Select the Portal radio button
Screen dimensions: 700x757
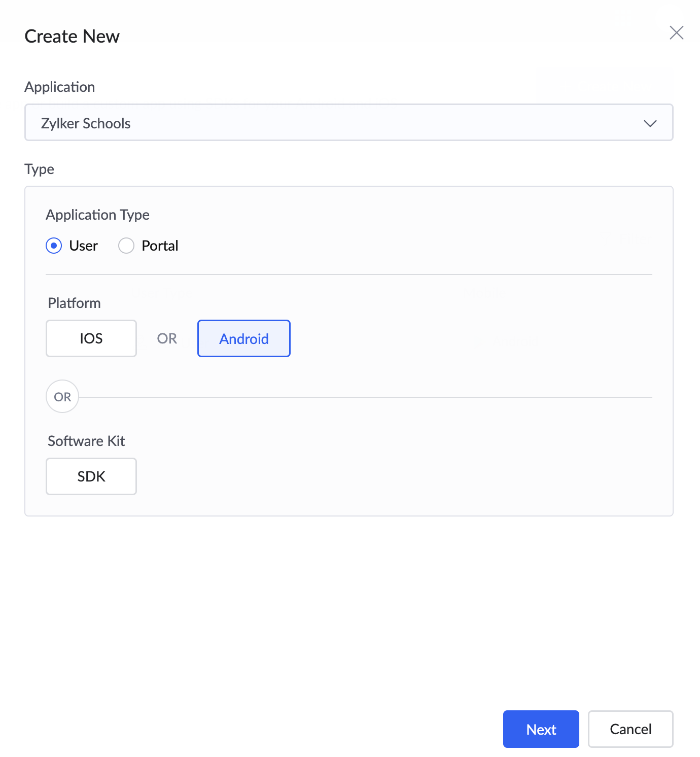pyautogui.click(x=126, y=246)
